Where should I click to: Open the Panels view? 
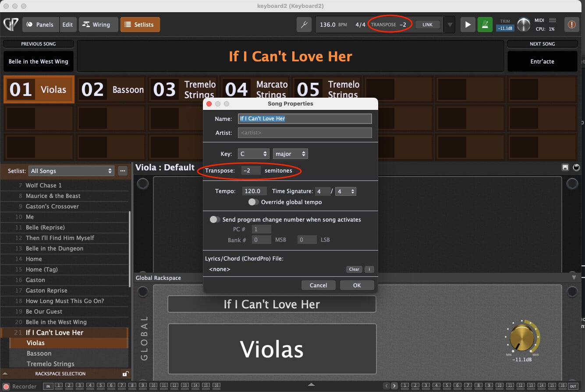click(40, 25)
